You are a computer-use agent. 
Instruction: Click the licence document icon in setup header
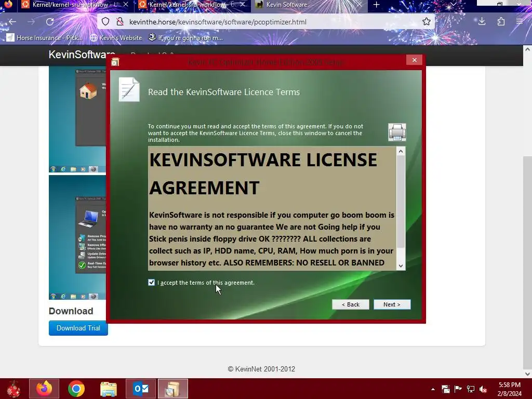click(129, 89)
